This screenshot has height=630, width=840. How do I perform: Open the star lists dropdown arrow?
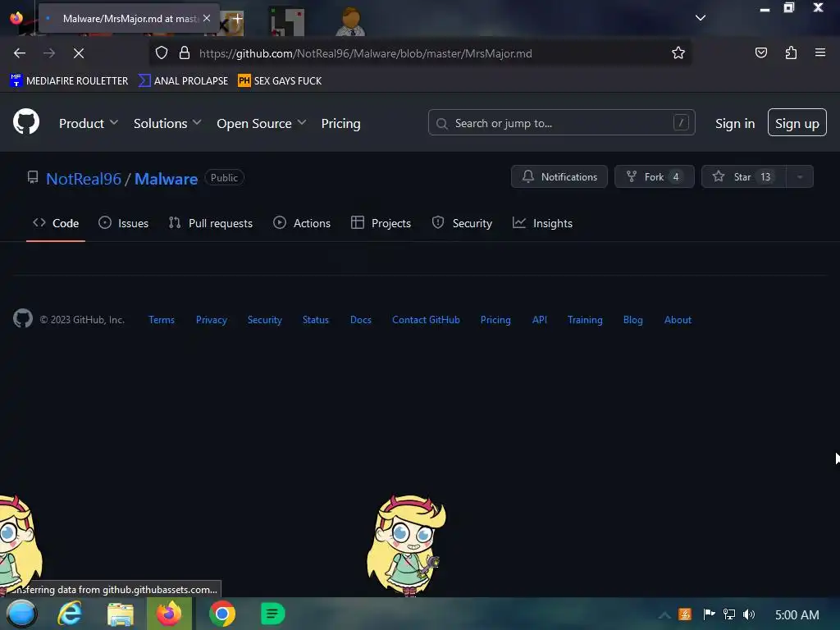coord(800,177)
